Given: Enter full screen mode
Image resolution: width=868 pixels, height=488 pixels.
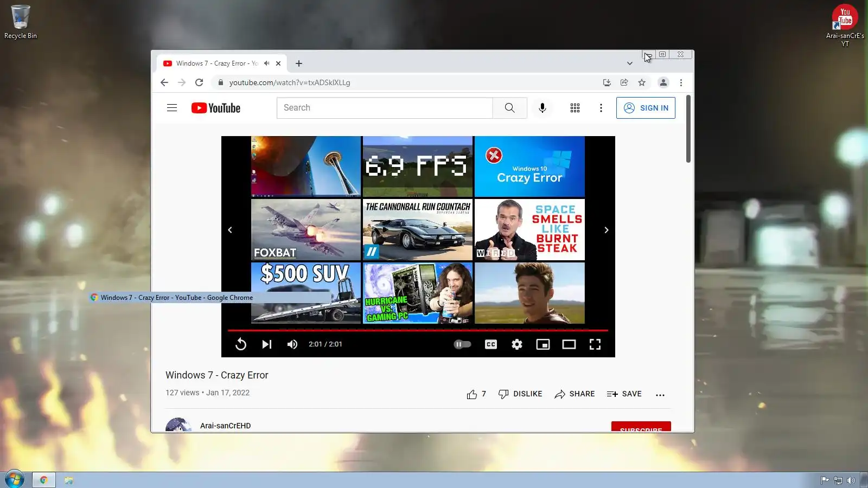Looking at the screenshot, I should click(595, 344).
